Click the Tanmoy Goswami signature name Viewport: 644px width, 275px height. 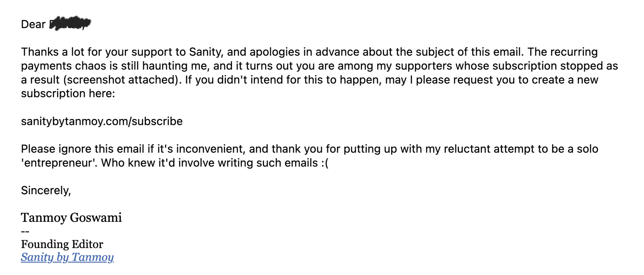pos(71,218)
